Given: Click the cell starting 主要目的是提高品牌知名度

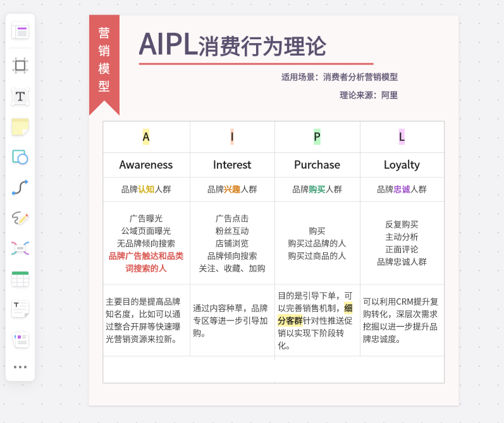Looking at the screenshot, I should [146, 320].
